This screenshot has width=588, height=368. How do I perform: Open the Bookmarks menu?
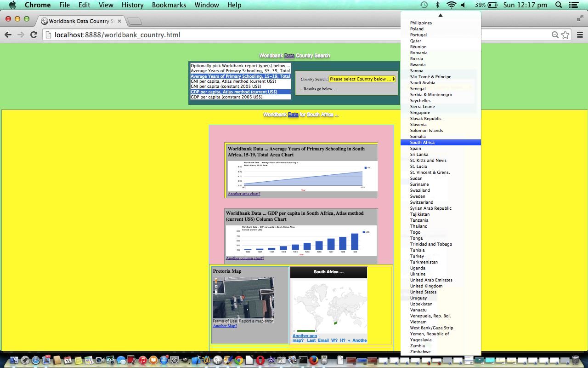point(169,5)
